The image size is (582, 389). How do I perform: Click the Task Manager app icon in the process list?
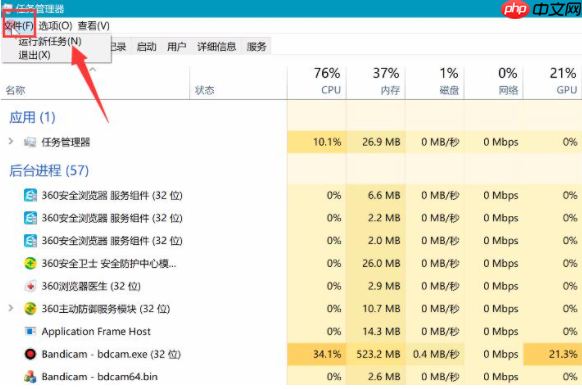click(30, 142)
